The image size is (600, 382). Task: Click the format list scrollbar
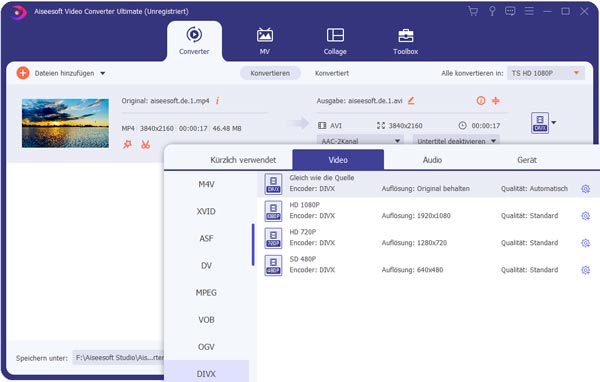253,245
